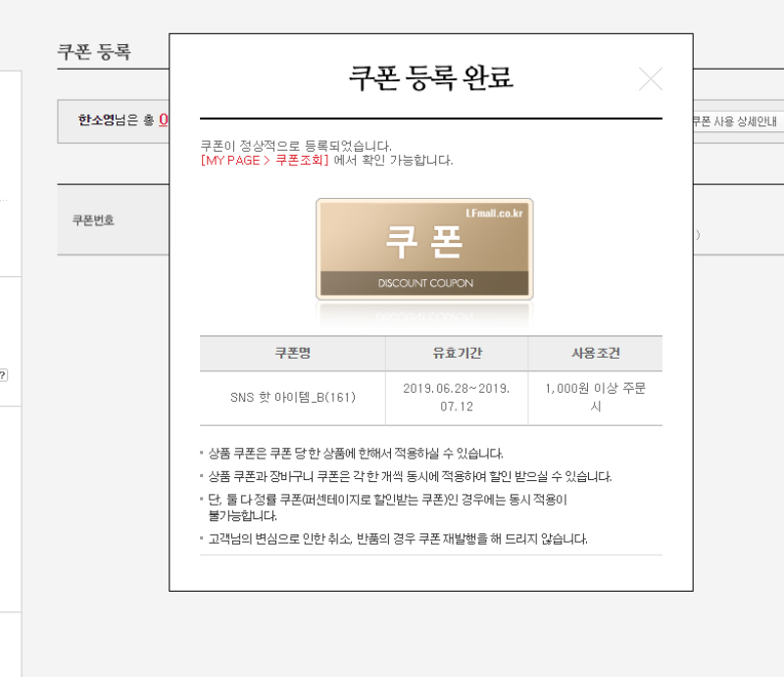Viewport: 784px width, 677px height.
Task: Click coupon name SNS 핫 아이템_B(161)
Action: click(292, 398)
